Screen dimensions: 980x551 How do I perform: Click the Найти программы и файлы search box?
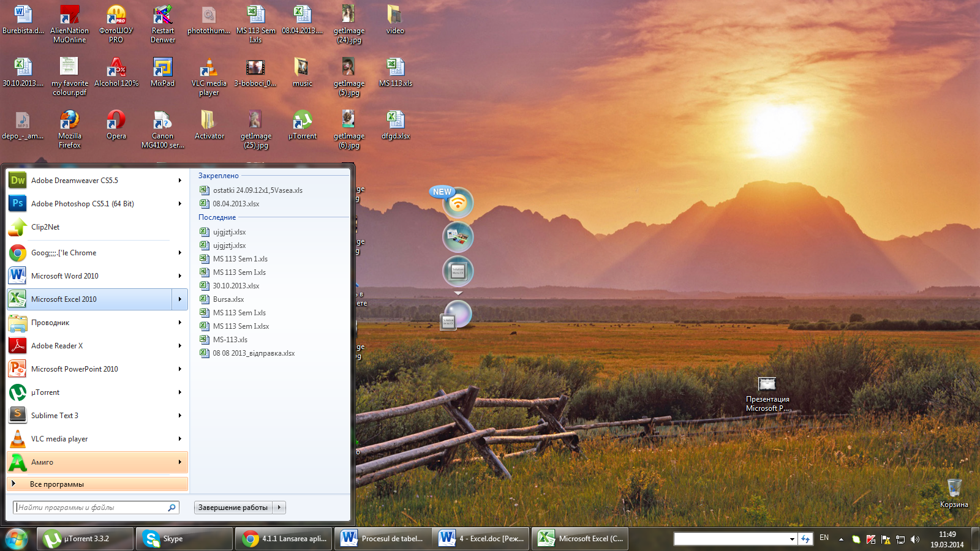(96, 508)
